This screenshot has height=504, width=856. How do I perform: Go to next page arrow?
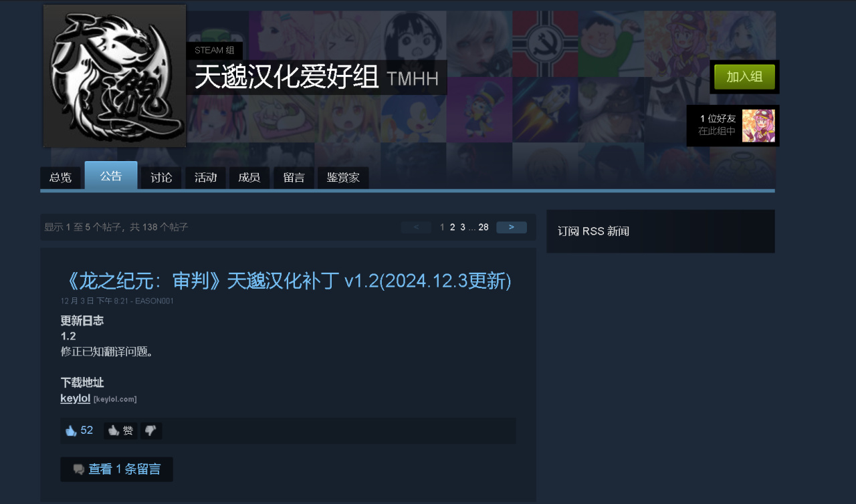[x=512, y=227]
